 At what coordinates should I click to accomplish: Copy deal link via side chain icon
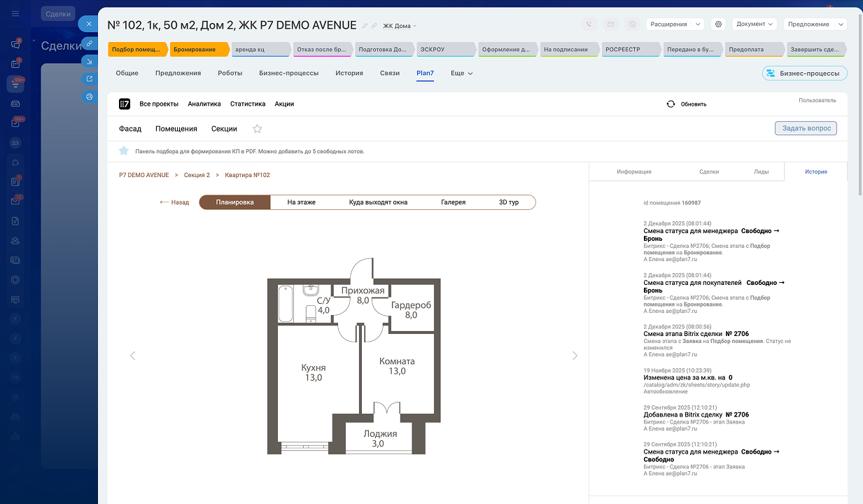tap(89, 43)
